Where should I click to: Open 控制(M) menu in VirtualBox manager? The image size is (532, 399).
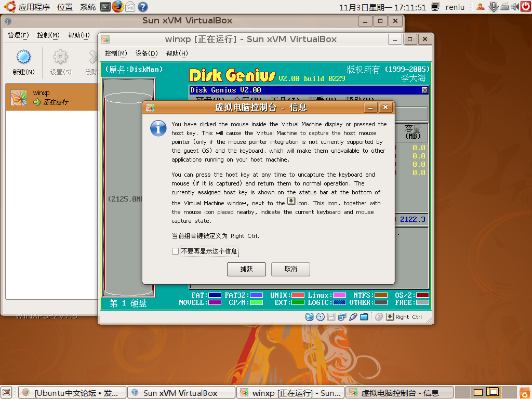pyautogui.click(x=48, y=35)
